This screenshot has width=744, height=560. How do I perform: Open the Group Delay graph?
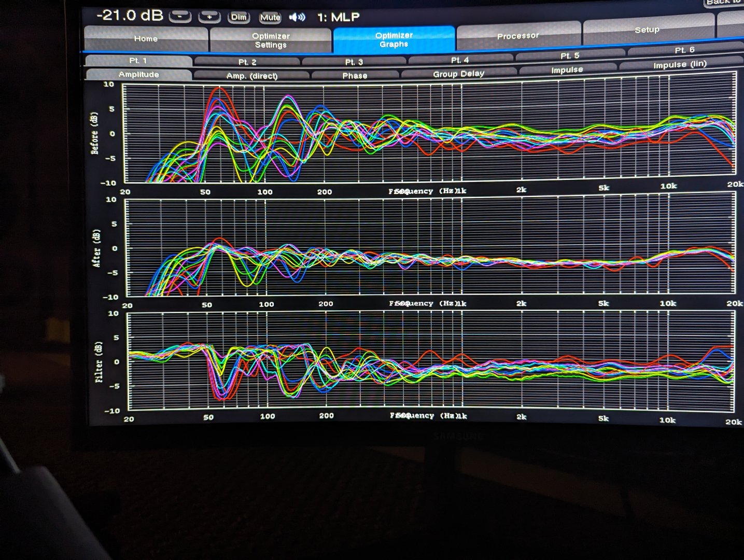pos(458,74)
